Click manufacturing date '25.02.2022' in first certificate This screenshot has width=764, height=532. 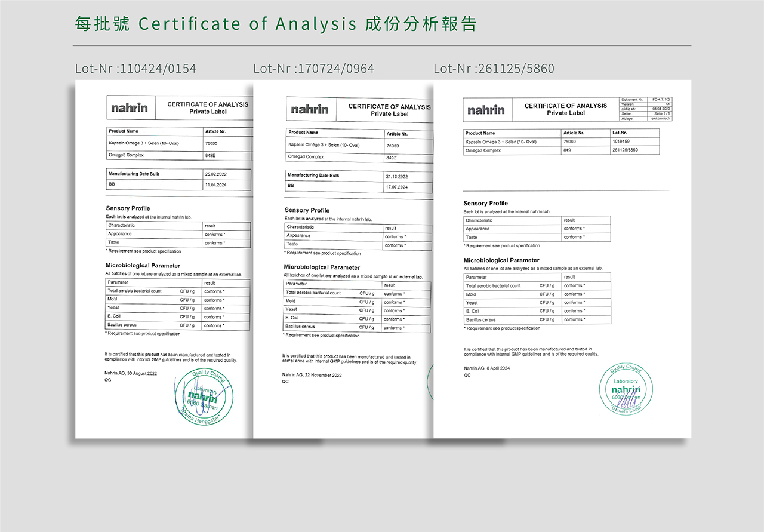216,174
